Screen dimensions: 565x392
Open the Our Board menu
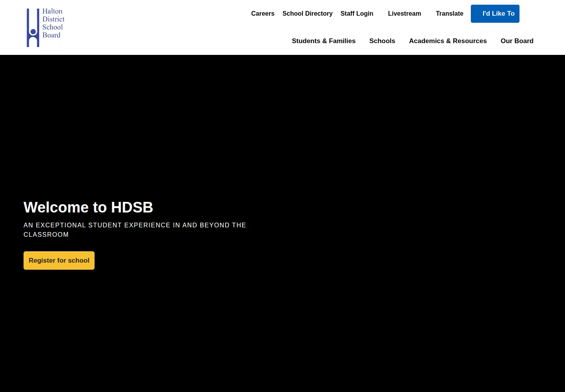[517, 41]
